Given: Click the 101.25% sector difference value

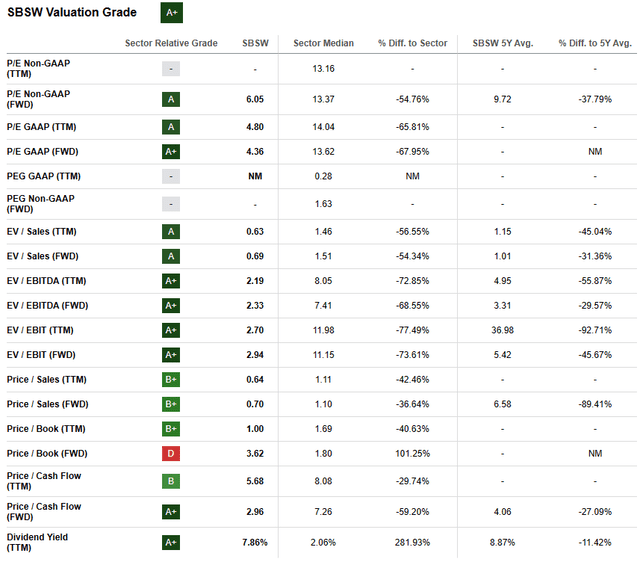Looking at the screenshot, I should [413, 453].
